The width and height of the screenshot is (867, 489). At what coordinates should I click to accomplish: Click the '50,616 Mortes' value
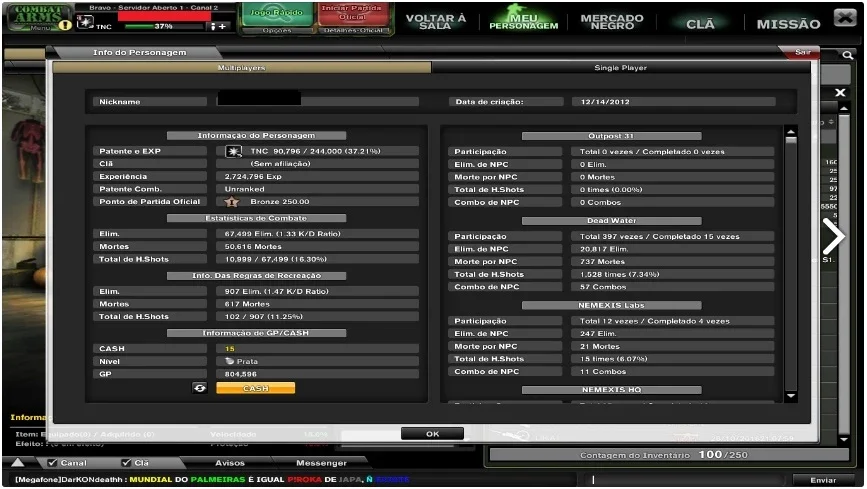click(253, 247)
